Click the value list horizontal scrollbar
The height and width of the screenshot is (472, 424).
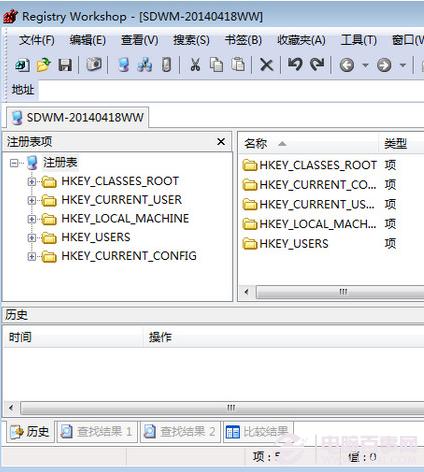[x=339, y=292]
